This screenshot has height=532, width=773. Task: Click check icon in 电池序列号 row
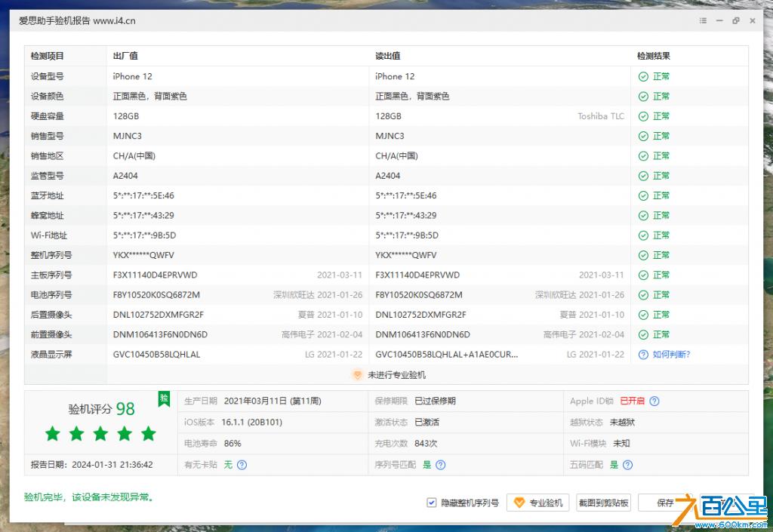click(x=643, y=295)
